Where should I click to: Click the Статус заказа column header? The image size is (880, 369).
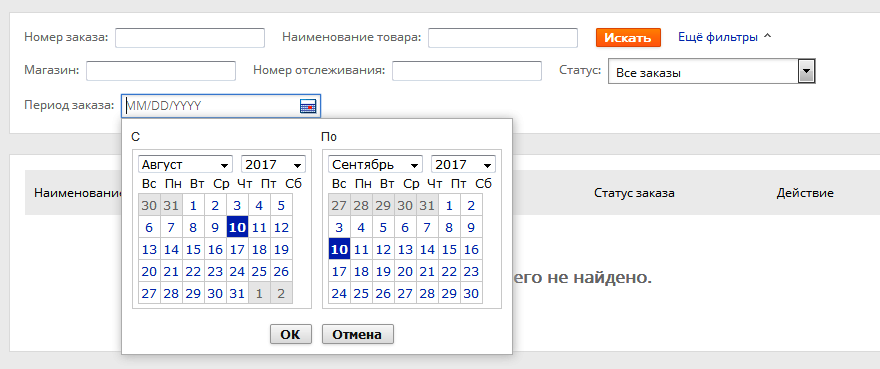(x=634, y=193)
